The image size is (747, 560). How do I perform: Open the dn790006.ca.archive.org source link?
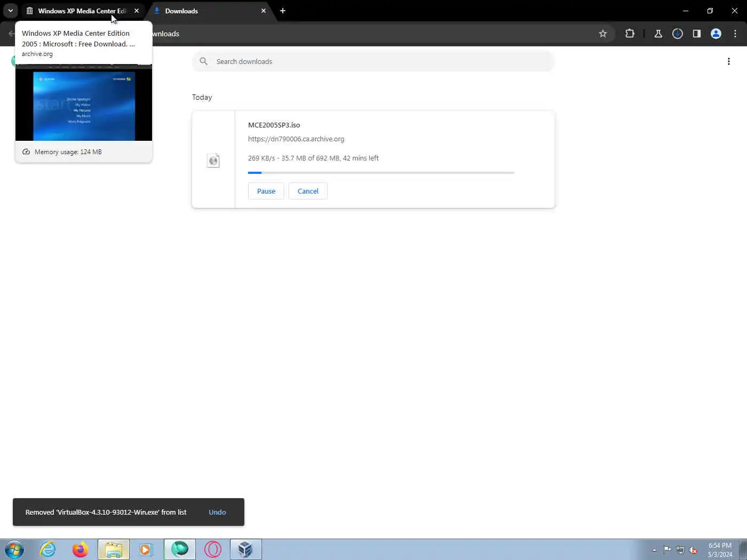pos(296,139)
